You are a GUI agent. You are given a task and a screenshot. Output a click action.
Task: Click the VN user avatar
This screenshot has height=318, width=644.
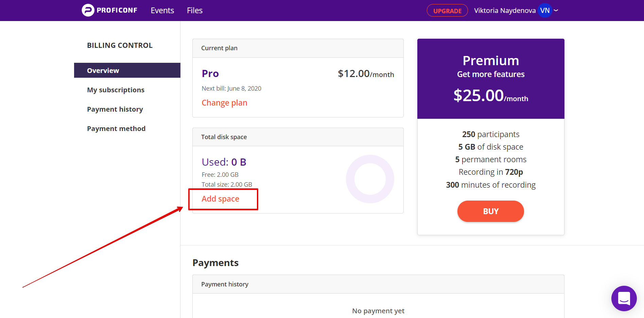(x=545, y=11)
